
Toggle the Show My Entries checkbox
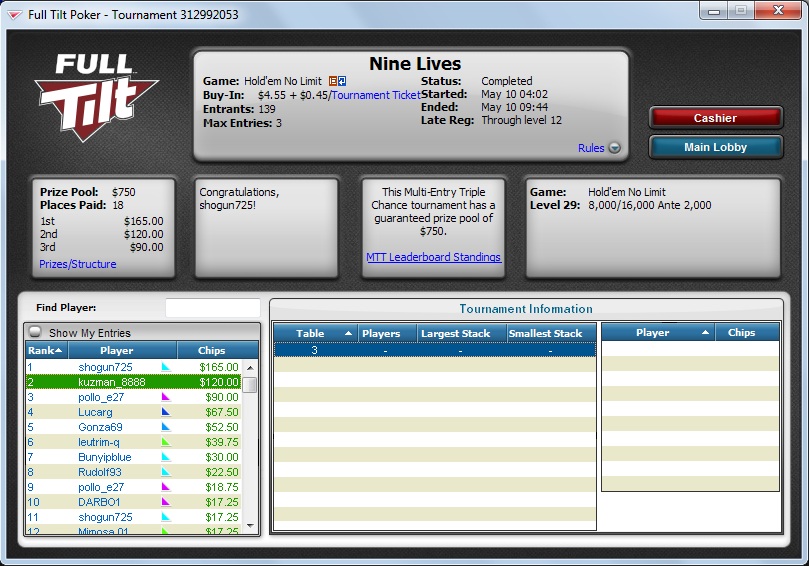click(x=35, y=332)
